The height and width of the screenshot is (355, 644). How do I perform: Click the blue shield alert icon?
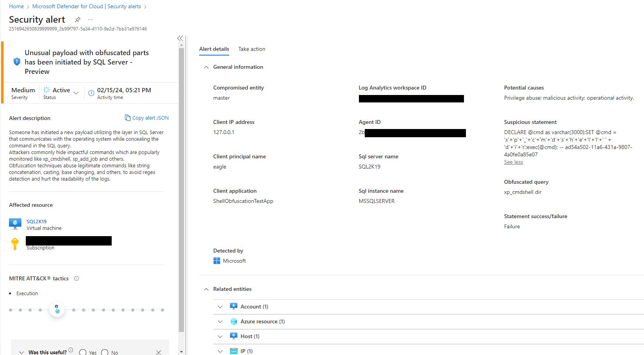pyautogui.click(x=17, y=62)
